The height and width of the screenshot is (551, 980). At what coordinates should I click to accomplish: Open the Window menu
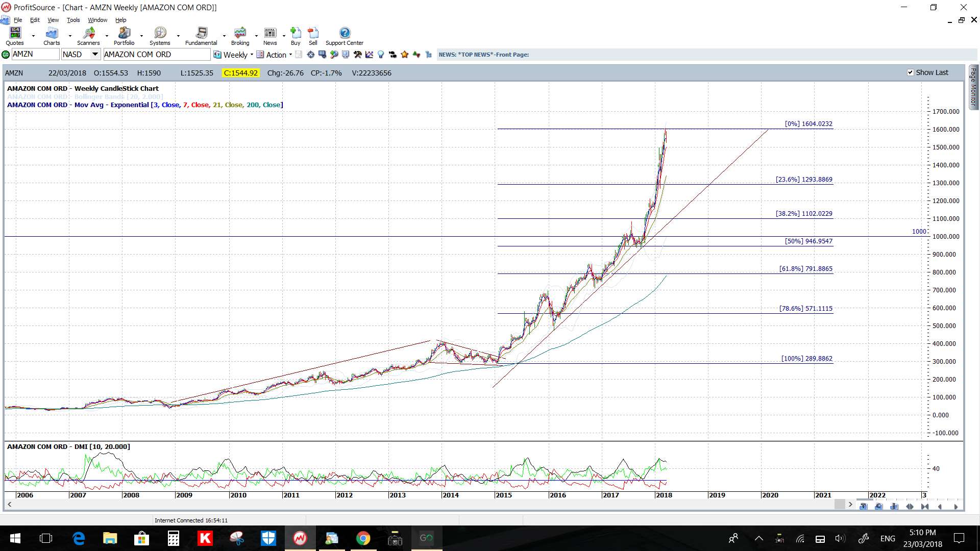[x=97, y=20]
